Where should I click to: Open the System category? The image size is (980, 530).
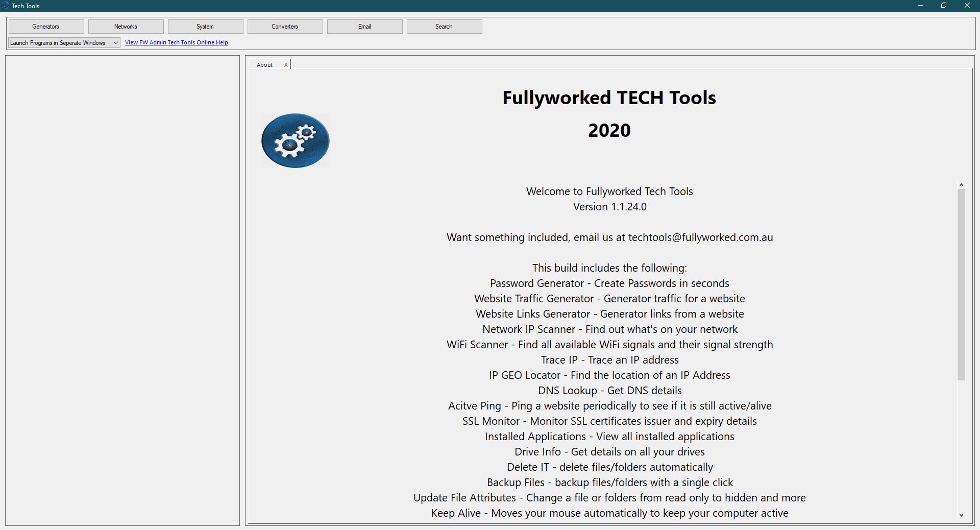tap(205, 26)
